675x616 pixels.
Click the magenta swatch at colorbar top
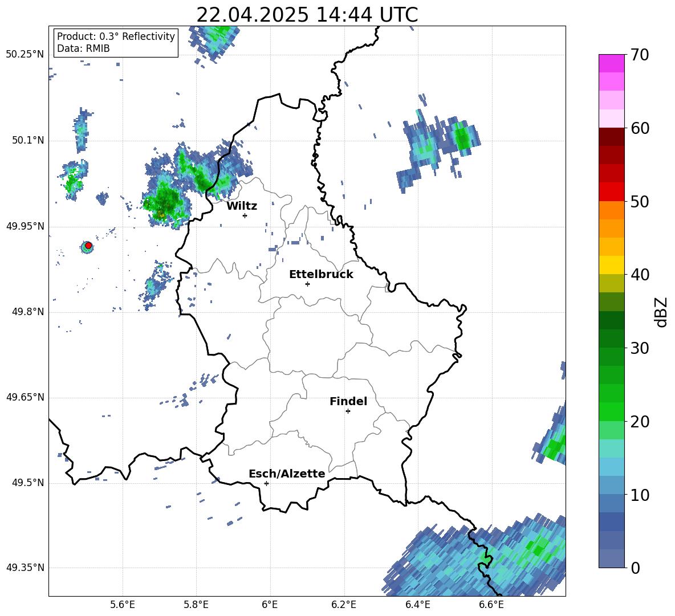(611, 63)
